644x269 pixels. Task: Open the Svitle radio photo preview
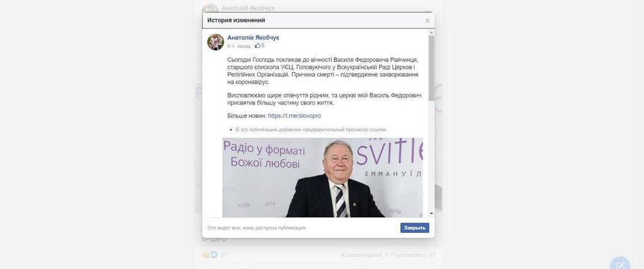tap(323, 178)
